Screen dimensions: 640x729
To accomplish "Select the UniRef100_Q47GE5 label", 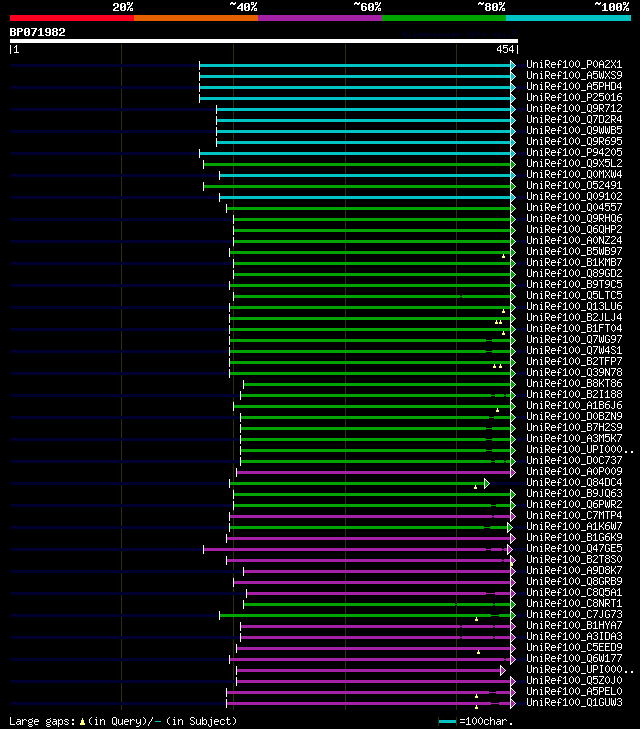I will click(x=574, y=549).
